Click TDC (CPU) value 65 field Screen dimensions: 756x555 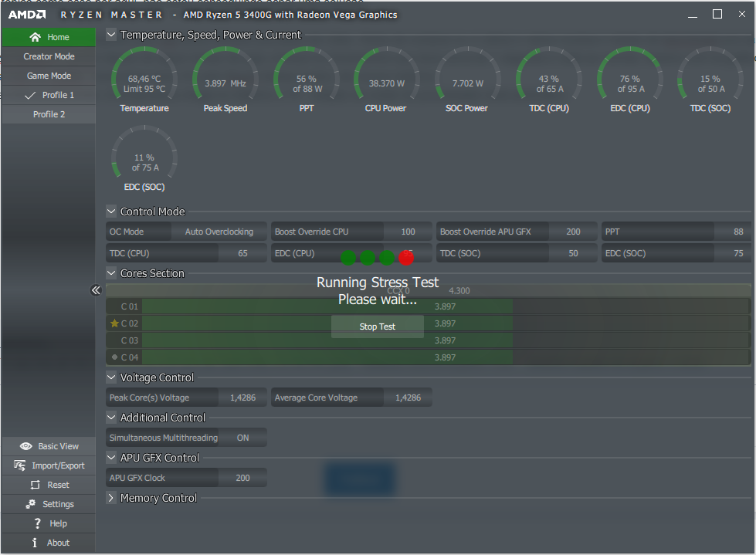click(x=242, y=253)
